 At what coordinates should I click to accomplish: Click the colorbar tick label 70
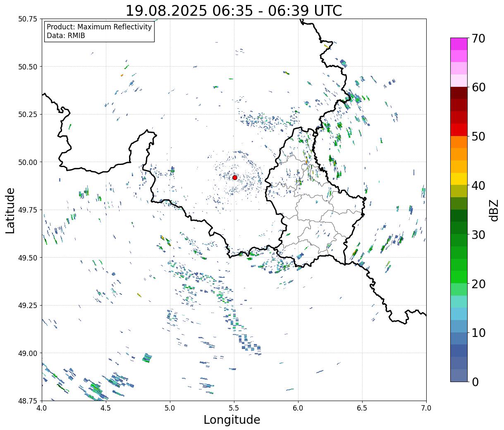tap(478, 38)
